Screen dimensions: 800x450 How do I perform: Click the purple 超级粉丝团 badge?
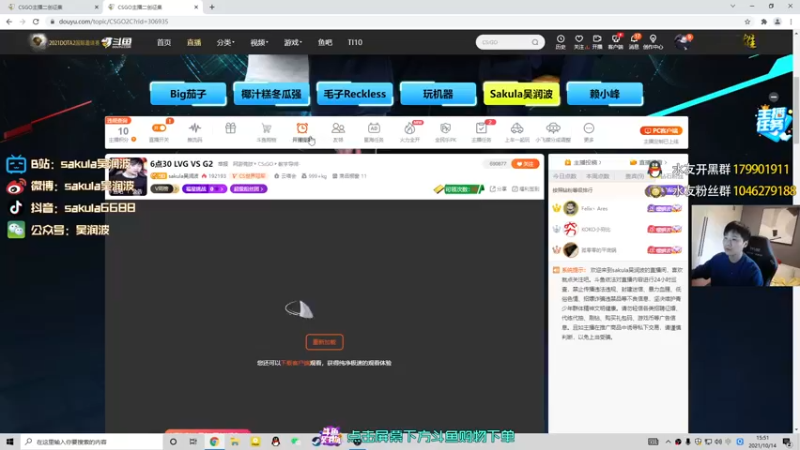[248, 189]
